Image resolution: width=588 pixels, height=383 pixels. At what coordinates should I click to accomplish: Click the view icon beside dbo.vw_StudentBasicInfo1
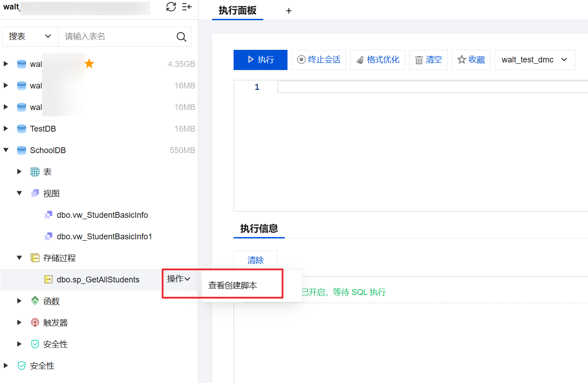tap(49, 237)
